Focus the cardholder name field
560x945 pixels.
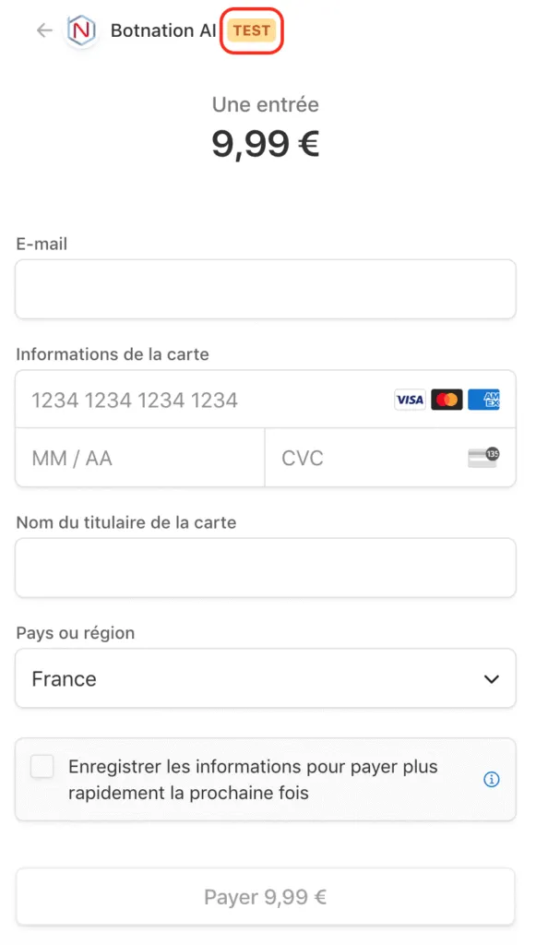tap(265, 568)
